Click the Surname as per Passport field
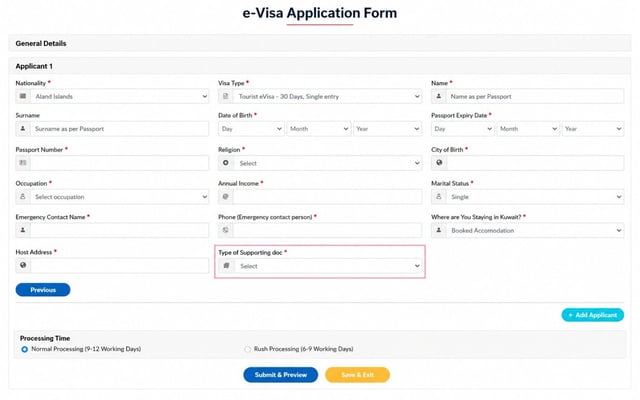Viewport: 640px width, 400px height. (x=120, y=129)
